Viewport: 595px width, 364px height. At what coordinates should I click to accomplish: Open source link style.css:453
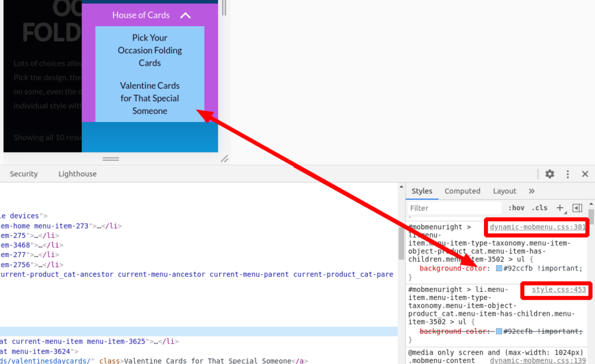(x=559, y=290)
